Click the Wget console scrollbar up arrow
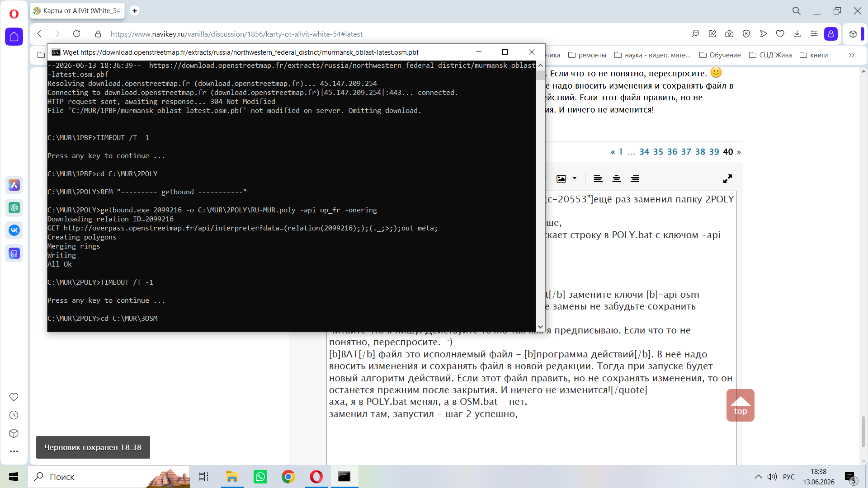Screen dimensions: 868x488 [540, 66]
